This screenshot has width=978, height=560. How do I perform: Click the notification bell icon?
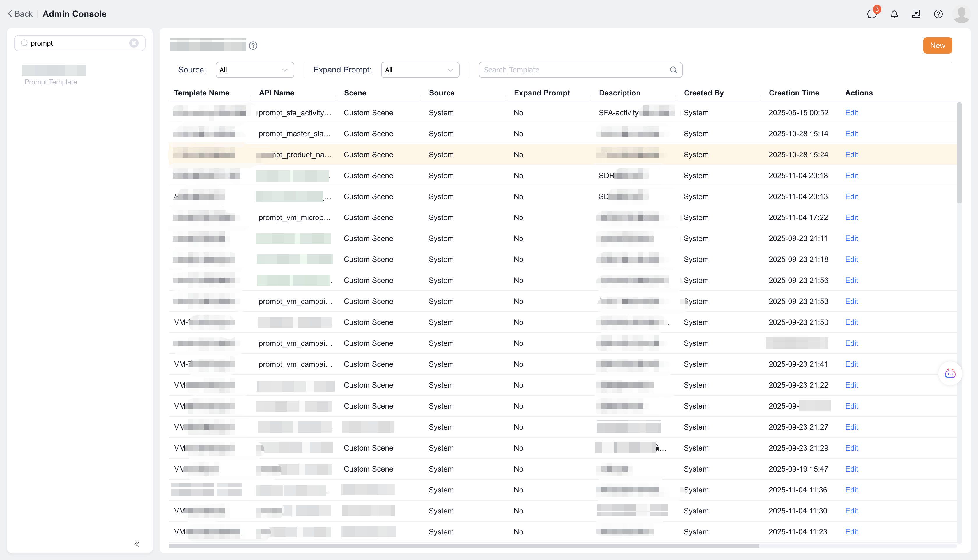coord(894,14)
